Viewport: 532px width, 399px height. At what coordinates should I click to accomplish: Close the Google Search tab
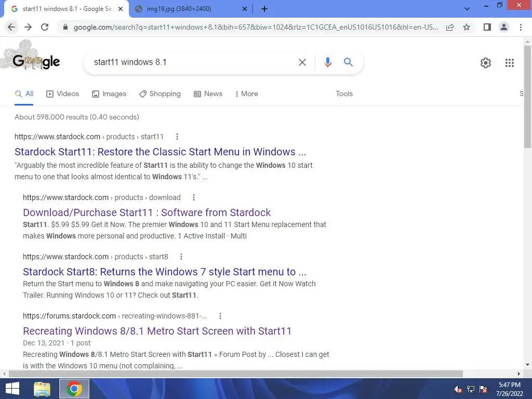coord(120,9)
